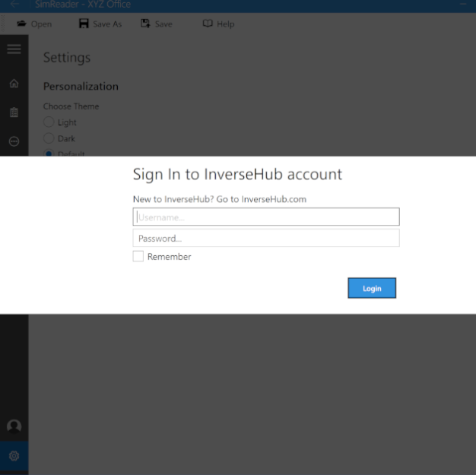Select the Default theme radio button
476x475 pixels.
coord(49,153)
